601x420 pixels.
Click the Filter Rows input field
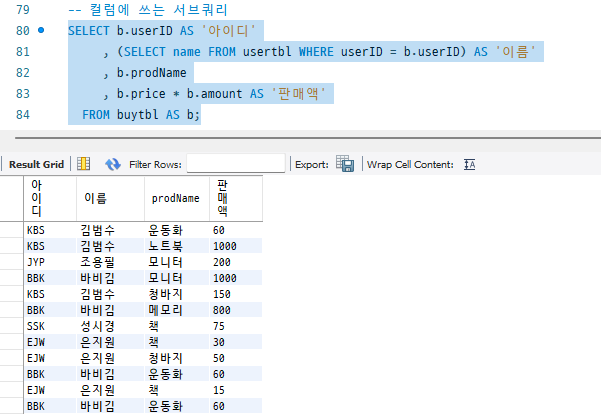pyautogui.click(x=236, y=164)
